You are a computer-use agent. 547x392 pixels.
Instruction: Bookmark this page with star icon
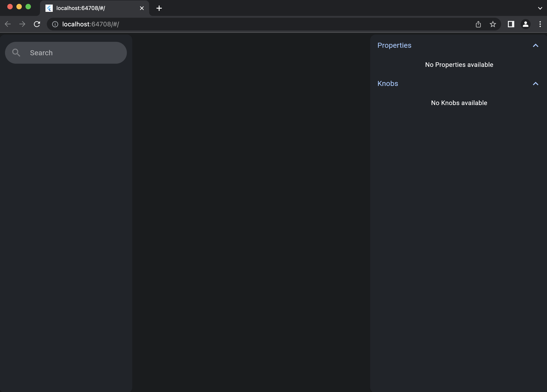click(x=493, y=24)
